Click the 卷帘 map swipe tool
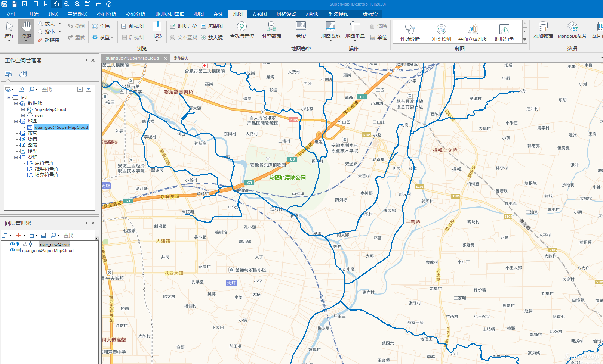Viewport: 603px width, 364px height. 301,30
